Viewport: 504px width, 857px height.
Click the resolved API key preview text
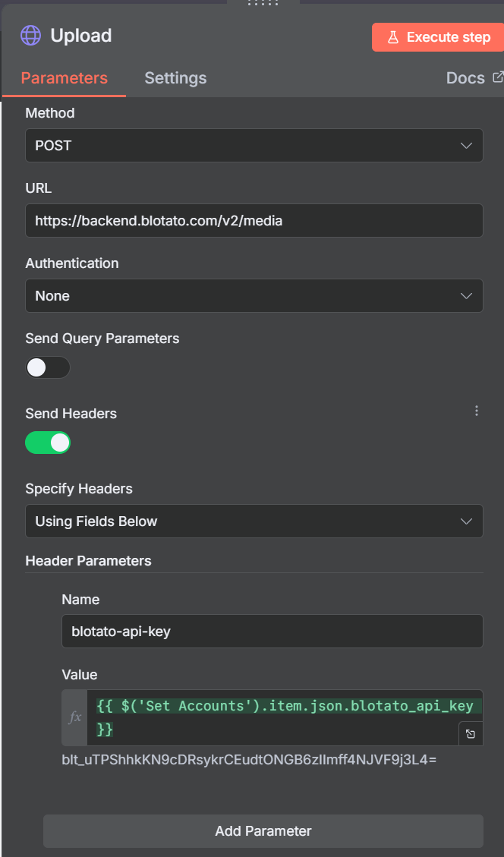point(249,760)
